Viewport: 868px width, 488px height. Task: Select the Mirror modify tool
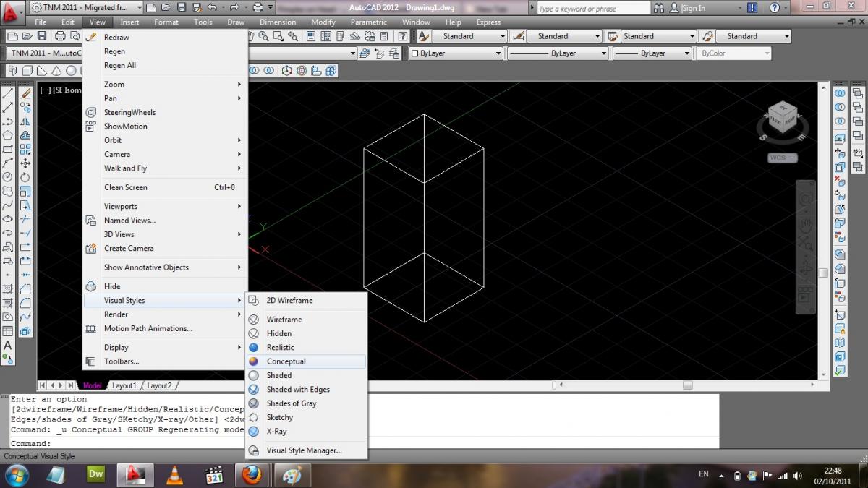[25, 121]
